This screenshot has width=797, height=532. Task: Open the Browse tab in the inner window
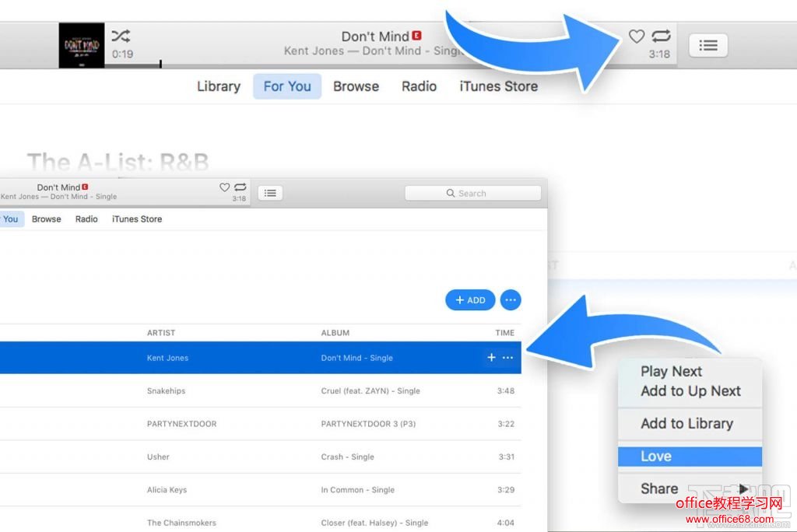click(46, 219)
